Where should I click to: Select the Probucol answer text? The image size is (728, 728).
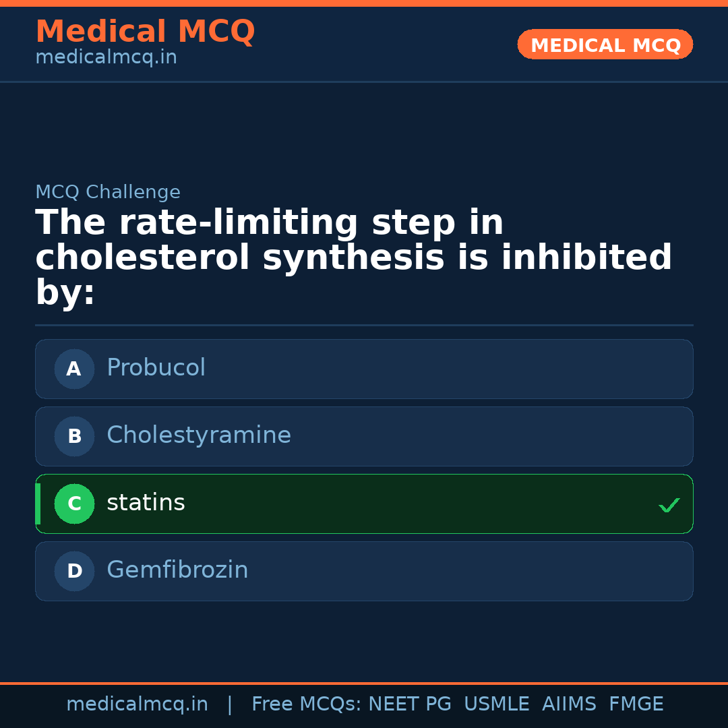[156, 368]
